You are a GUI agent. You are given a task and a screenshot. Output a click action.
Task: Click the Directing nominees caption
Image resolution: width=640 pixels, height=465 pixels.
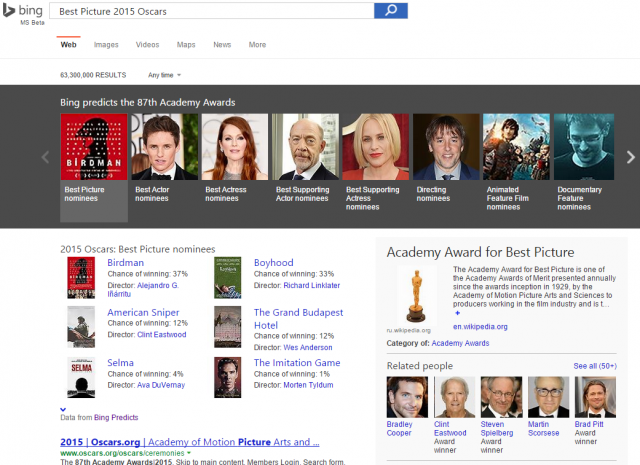click(433, 194)
